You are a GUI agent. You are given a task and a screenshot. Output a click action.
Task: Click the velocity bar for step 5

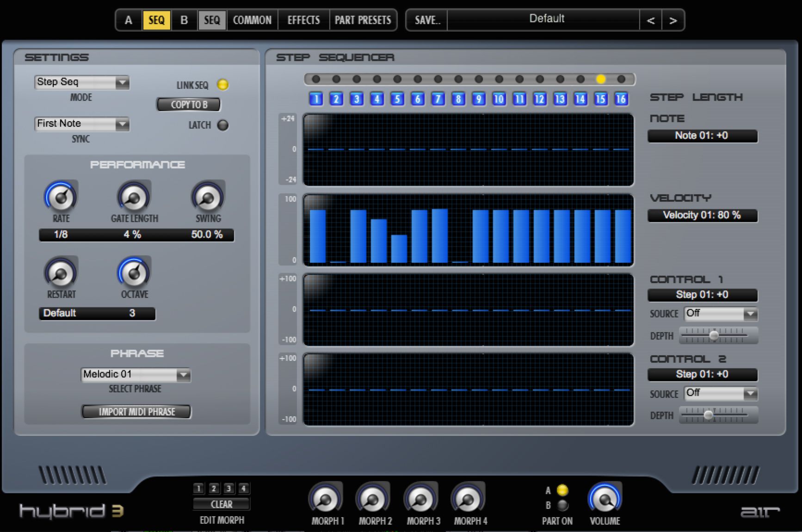pyautogui.click(x=399, y=249)
